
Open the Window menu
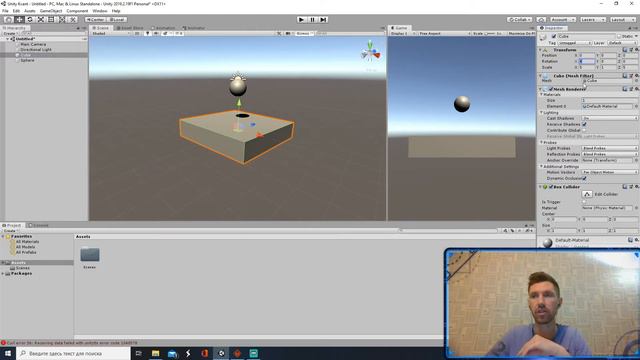(x=100, y=11)
